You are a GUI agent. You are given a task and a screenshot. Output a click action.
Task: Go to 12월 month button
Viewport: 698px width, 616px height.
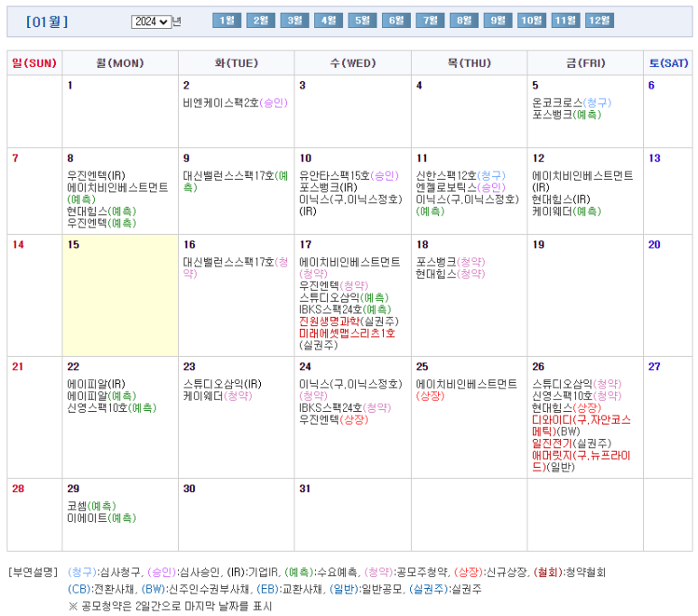600,21
